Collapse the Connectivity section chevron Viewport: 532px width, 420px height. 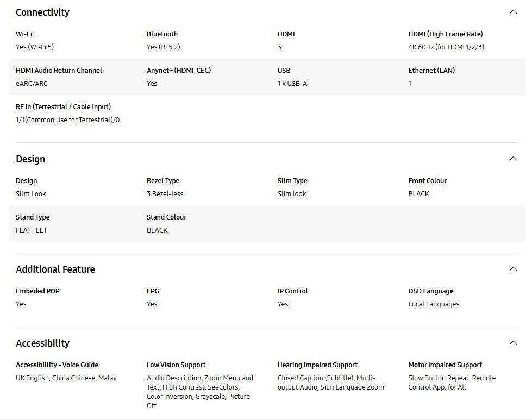pyautogui.click(x=512, y=12)
